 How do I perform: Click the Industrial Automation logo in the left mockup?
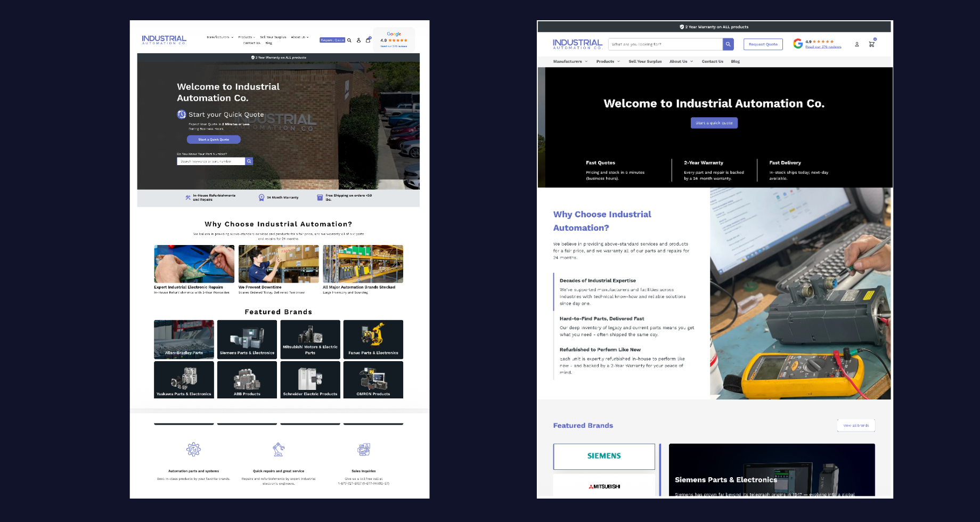click(x=164, y=40)
